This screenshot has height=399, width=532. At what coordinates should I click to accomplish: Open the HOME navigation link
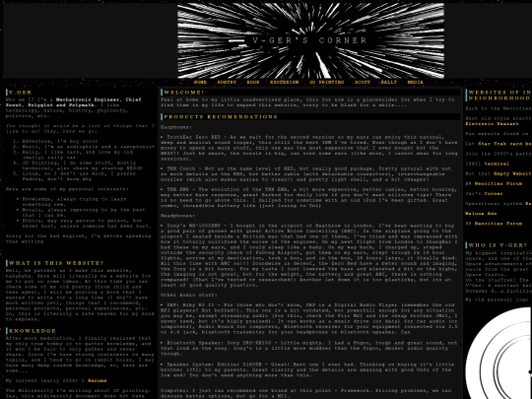200,82
